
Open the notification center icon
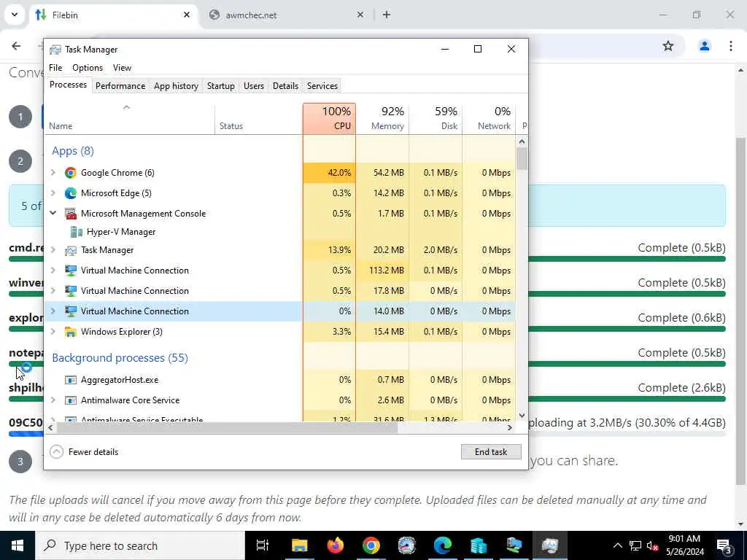tap(724, 545)
